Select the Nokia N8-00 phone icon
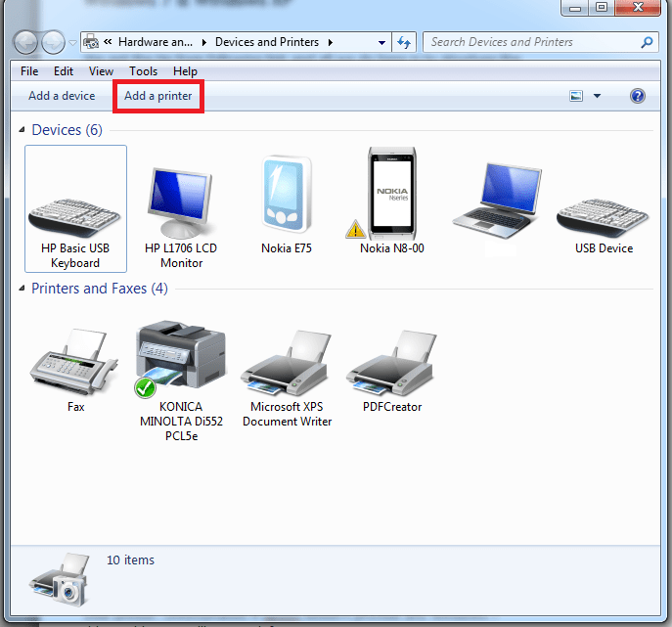The image size is (672, 627). (392, 194)
